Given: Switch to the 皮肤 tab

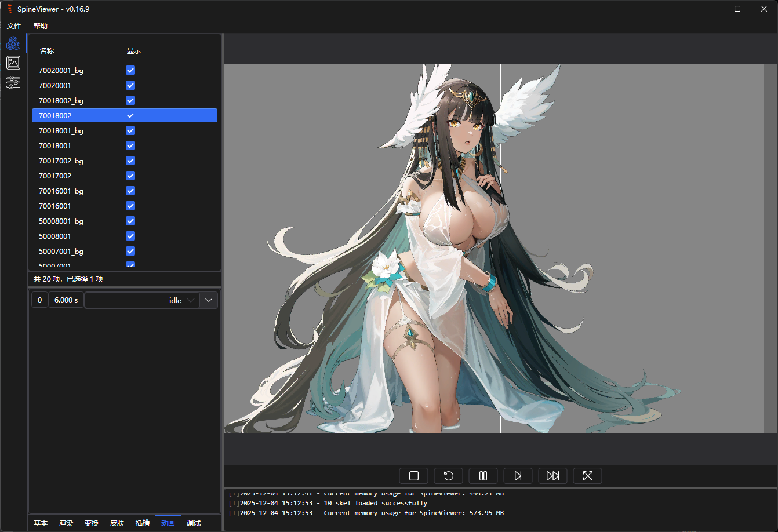Looking at the screenshot, I should tap(117, 523).
